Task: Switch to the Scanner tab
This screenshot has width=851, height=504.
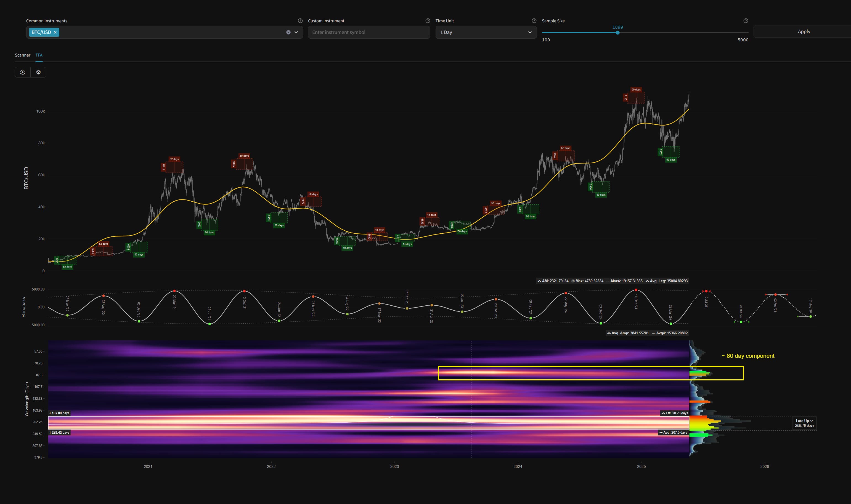Action: tap(22, 55)
